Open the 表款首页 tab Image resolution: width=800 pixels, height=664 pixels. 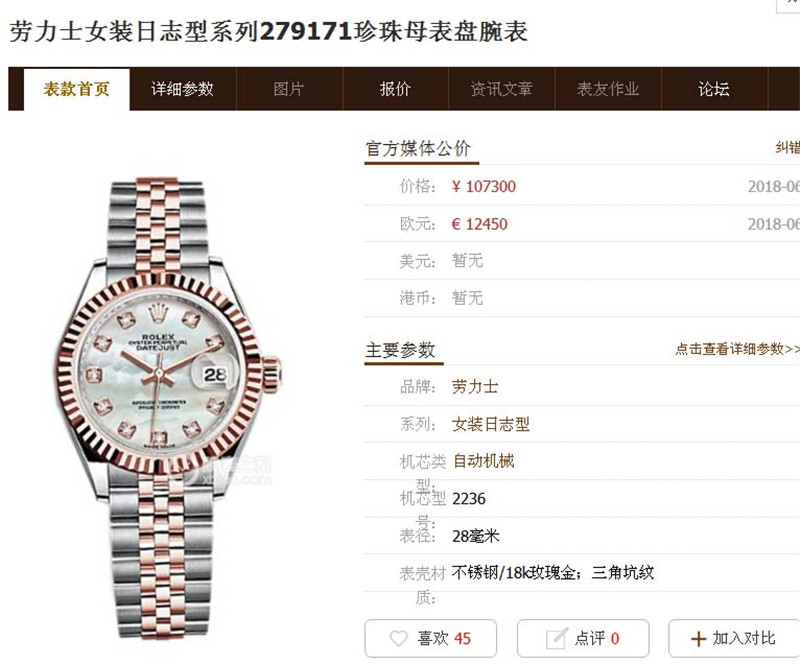77,89
